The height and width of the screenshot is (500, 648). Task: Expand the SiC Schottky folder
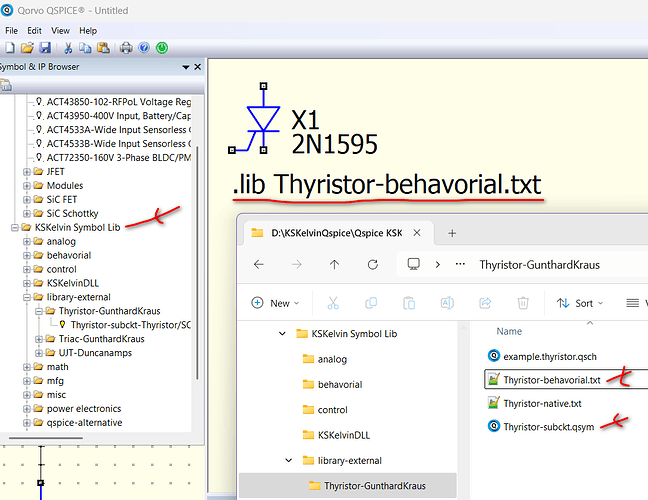tap(27, 214)
